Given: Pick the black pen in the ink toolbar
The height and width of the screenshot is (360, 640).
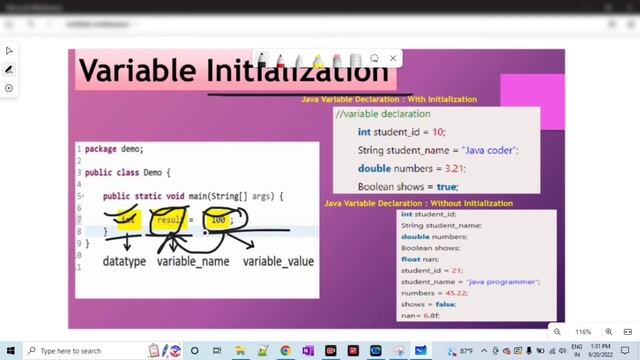Looking at the screenshot, I should [262, 60].
